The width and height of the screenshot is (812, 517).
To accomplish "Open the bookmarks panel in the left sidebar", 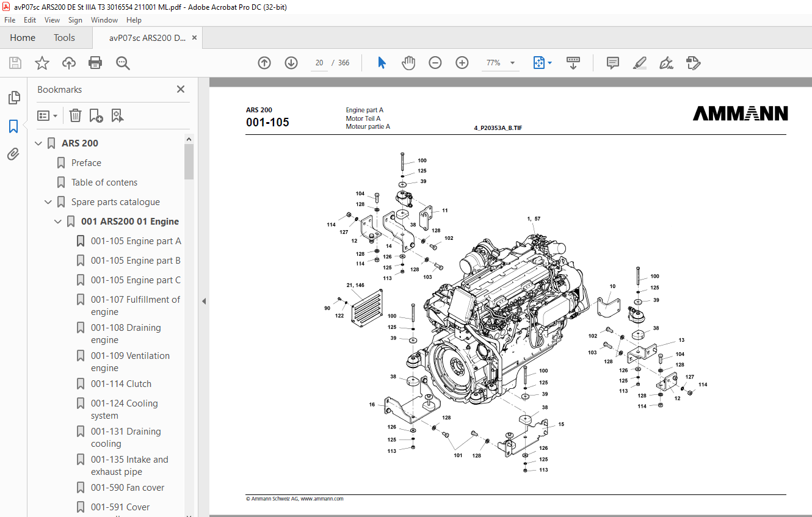I will [x=13, y=126].
